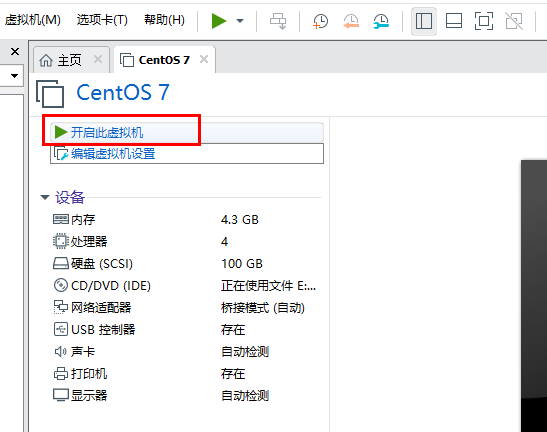Image resolution: width=547 pixels, height=432 pixels.
Task: Click the 声卡 value 自动检测
Action: point(245,351)
